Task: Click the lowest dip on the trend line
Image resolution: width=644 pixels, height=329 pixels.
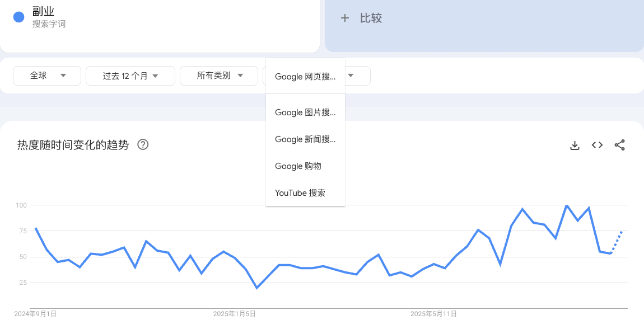Action: (256, 288)
